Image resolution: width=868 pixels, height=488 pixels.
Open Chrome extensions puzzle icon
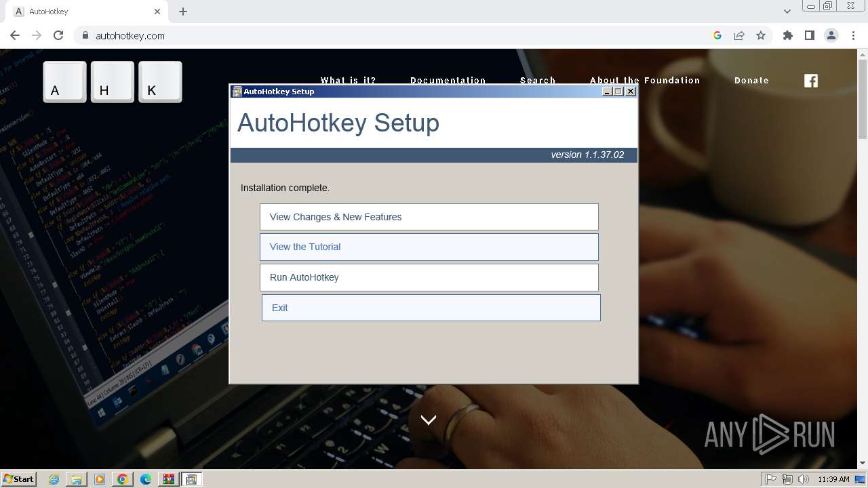[x=787, y=35]
